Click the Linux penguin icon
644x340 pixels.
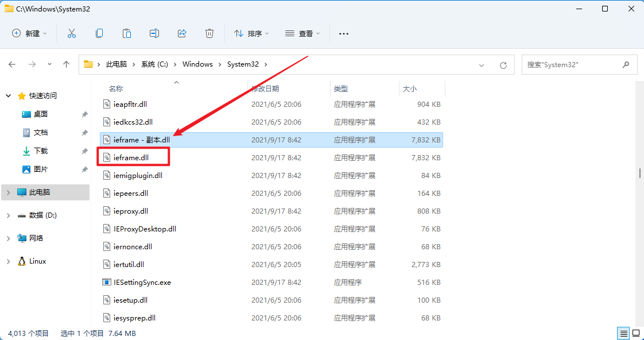pos(22,261)
